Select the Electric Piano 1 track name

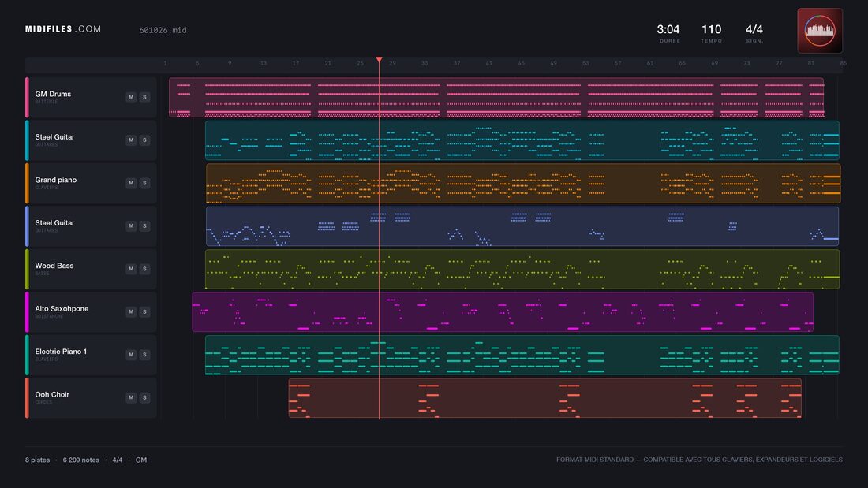click(x=61, y=352)
